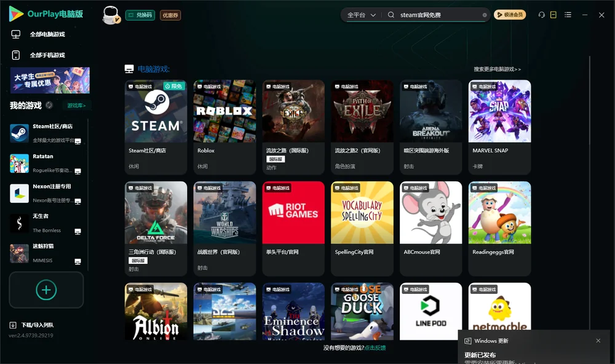Click 国际服 tag under 流放之路
This screenshot has width=615, height=364.
276,159
